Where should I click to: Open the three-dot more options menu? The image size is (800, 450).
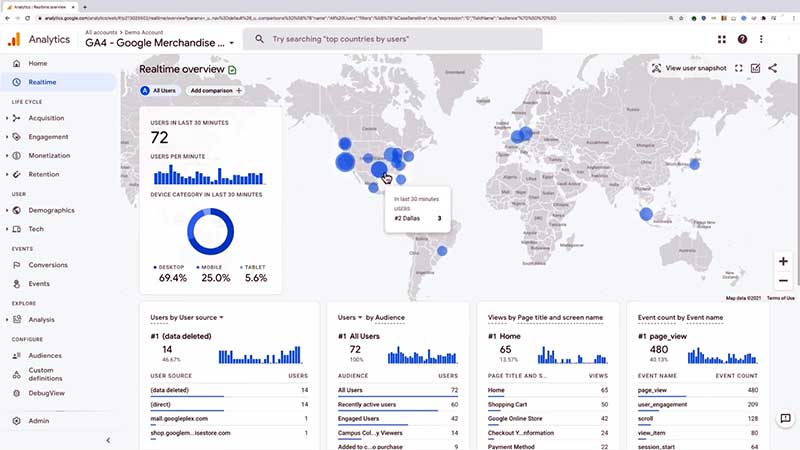click(761, 39)
